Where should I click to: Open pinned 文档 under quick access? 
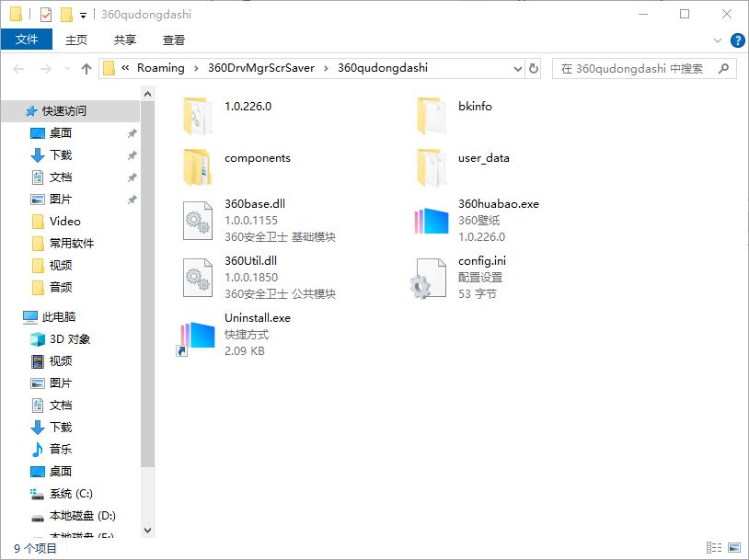[x=52, y=177]
